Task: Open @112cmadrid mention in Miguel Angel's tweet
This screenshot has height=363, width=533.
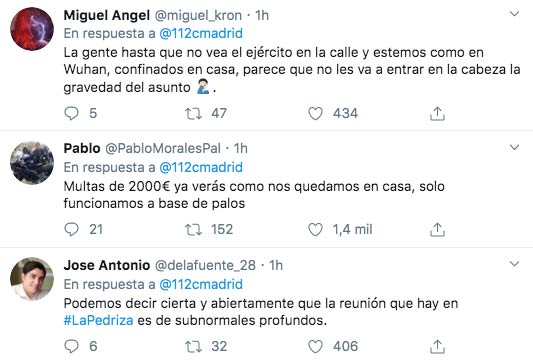Action: (201, 33)
